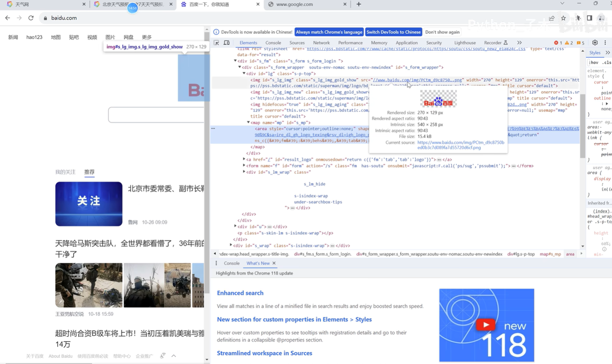This screenshot has width=612, height=364.
Task: Collapse the map#s_mp node triangle
Action: point(248,122)
